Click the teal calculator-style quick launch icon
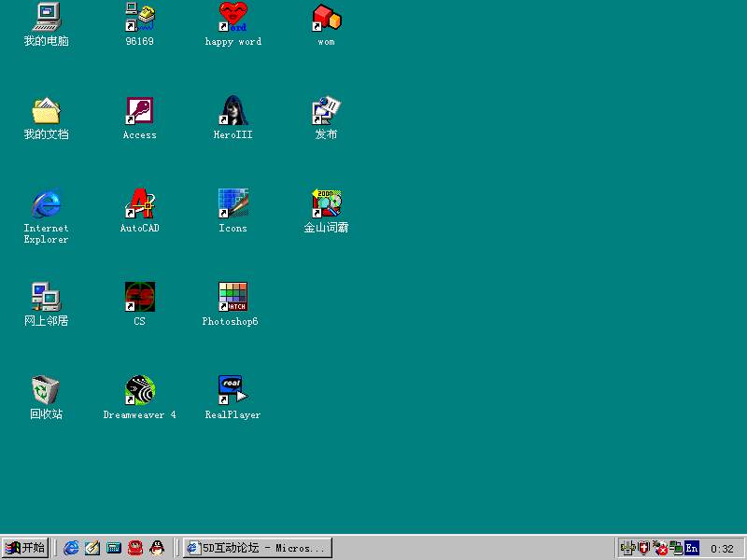 pyautogui.click(x=114, y=548)
